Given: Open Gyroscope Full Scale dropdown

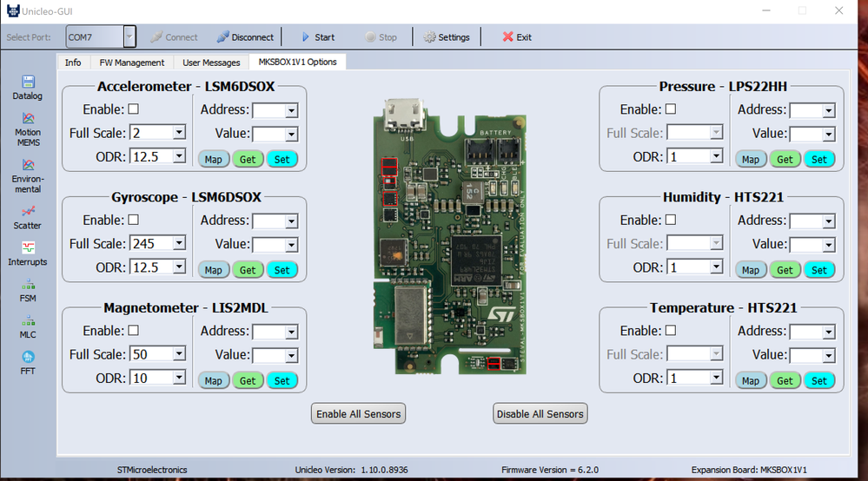Looking at the screenshot, I should 179,243.
